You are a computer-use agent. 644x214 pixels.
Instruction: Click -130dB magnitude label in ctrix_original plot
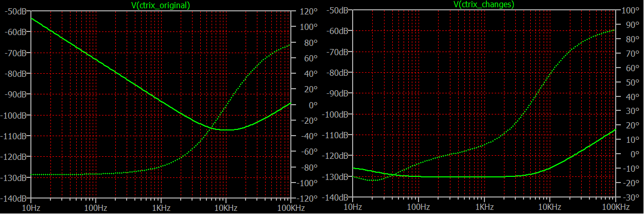(14, 177)
